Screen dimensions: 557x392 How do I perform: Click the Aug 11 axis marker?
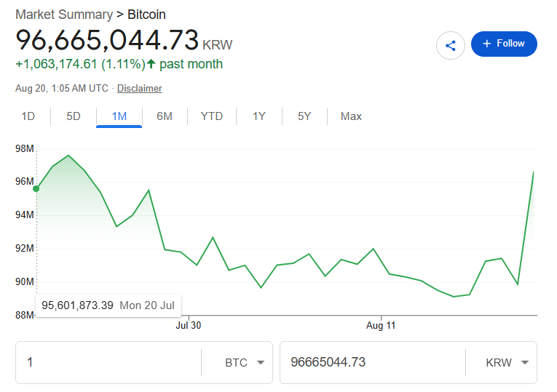click(x=381, y=325)
